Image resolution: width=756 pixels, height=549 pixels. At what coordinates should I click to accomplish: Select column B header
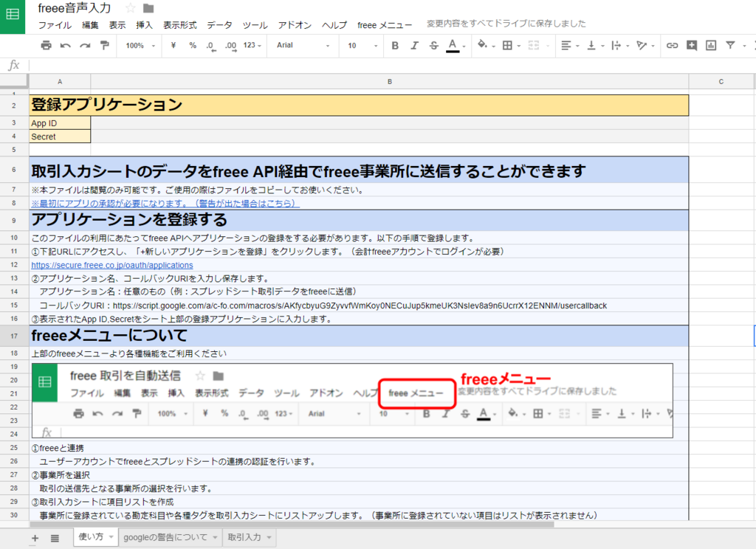[x=390, y=81]
